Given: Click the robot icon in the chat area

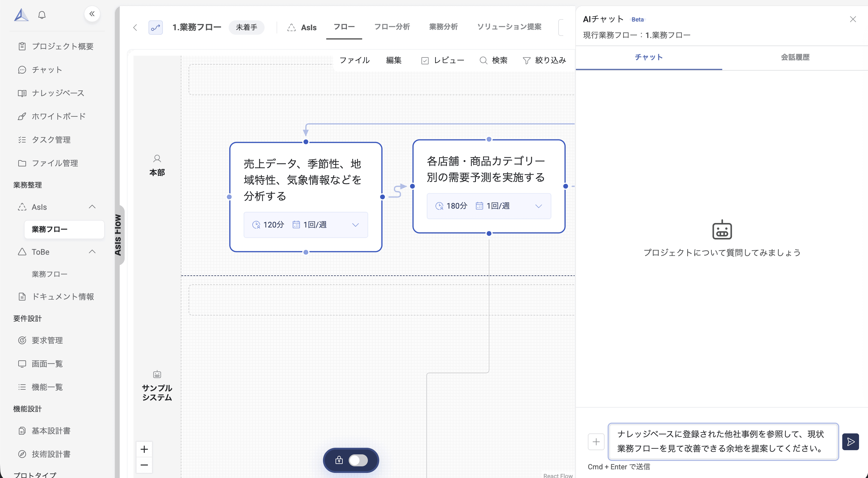Looking at the screenshot, I should click(x=722, y=230).
